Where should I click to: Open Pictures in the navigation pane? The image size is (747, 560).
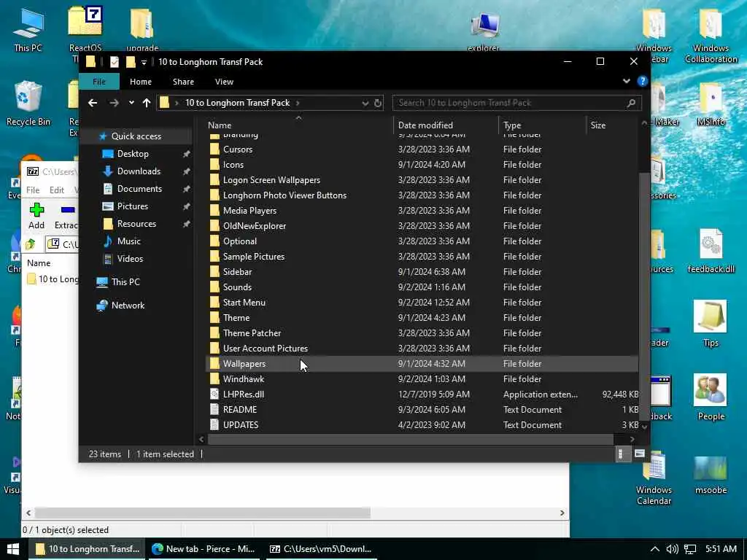[133, 206]
